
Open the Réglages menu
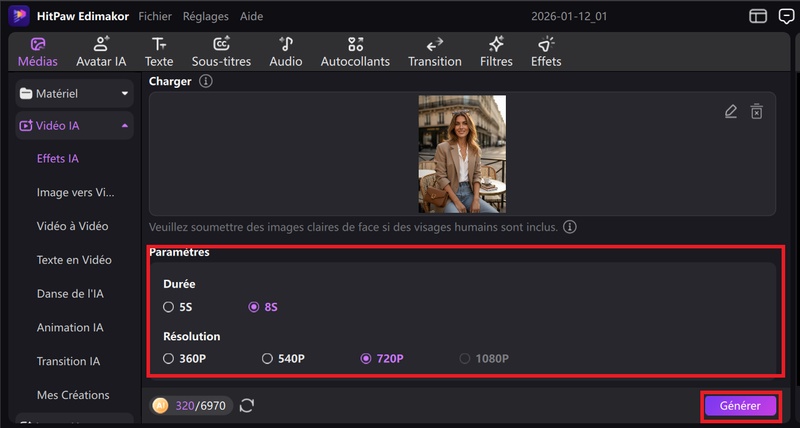point(206,16)
